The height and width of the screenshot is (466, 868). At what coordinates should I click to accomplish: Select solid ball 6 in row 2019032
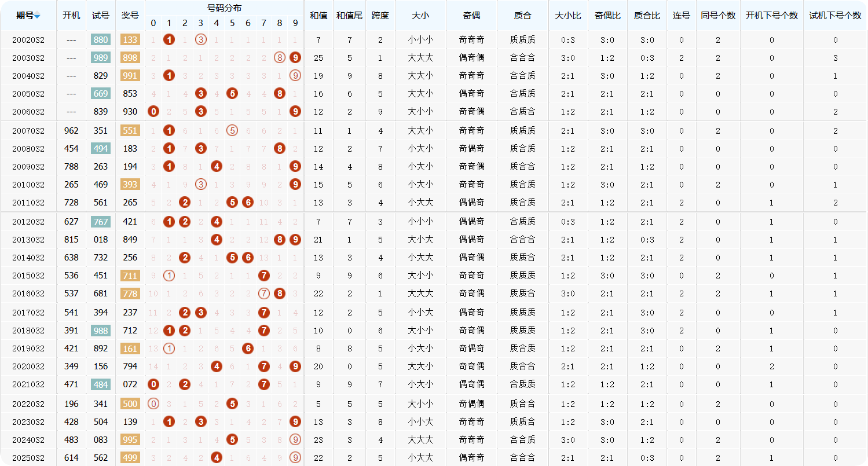(x=248, y=348)
